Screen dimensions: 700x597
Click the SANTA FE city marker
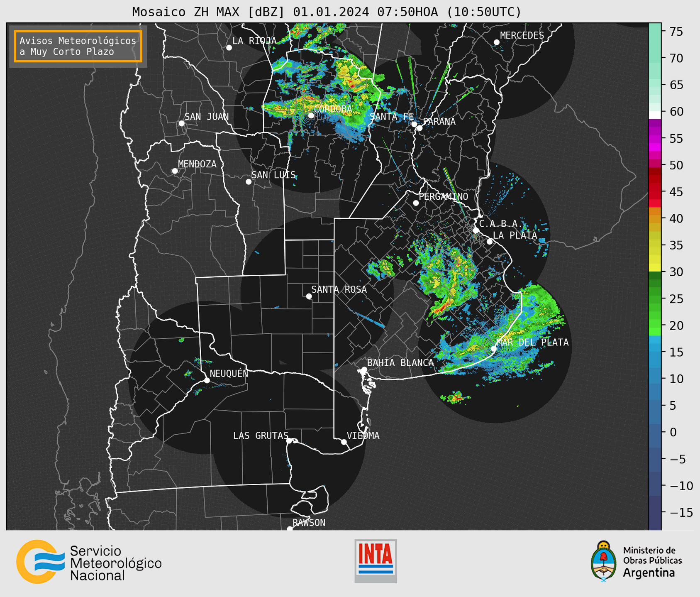pos(414,124)
